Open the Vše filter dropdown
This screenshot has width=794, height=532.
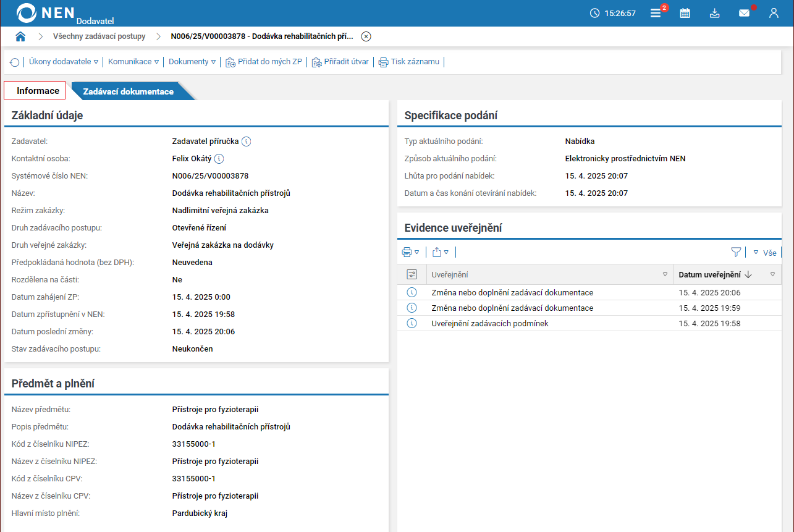(x=765, y=253)
